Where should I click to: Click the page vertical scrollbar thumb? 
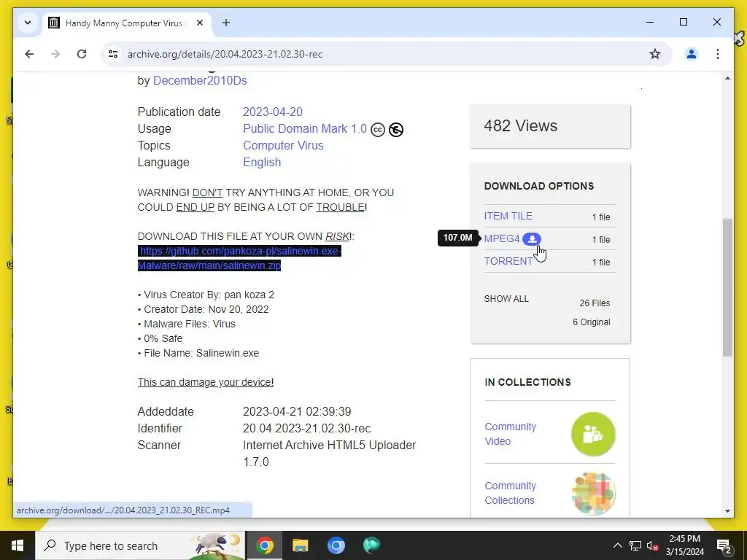click(727, 287)
